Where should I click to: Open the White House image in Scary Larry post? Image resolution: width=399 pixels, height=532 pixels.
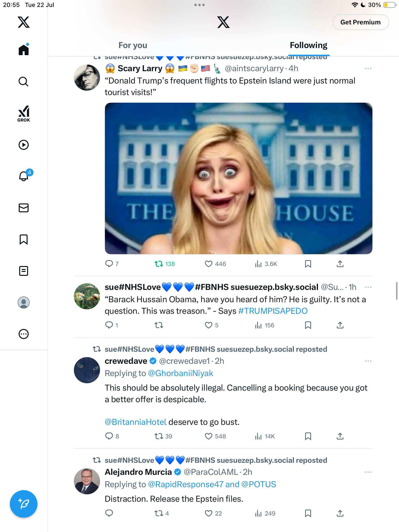coord(238,178)
